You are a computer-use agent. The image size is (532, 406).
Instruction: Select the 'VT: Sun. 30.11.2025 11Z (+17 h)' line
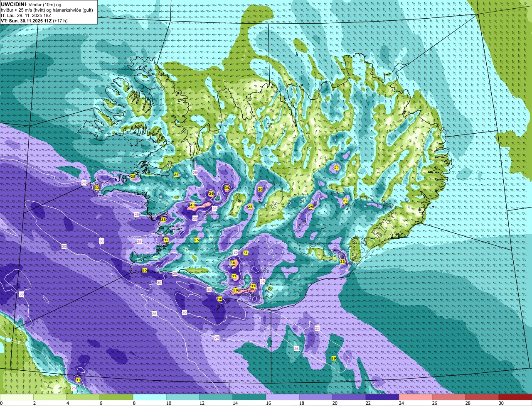pyautogui.click(x=34, y=21)
